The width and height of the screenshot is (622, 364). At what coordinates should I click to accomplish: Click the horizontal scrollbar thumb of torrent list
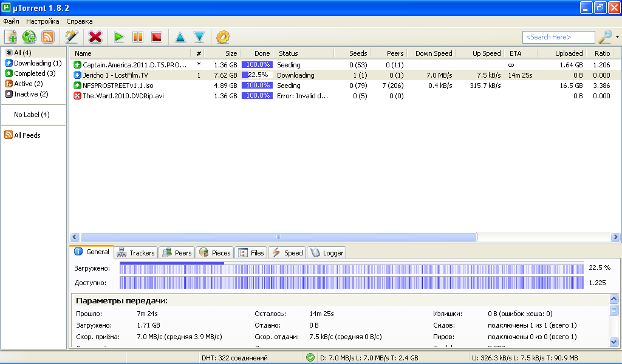click(x=278, y=237)
